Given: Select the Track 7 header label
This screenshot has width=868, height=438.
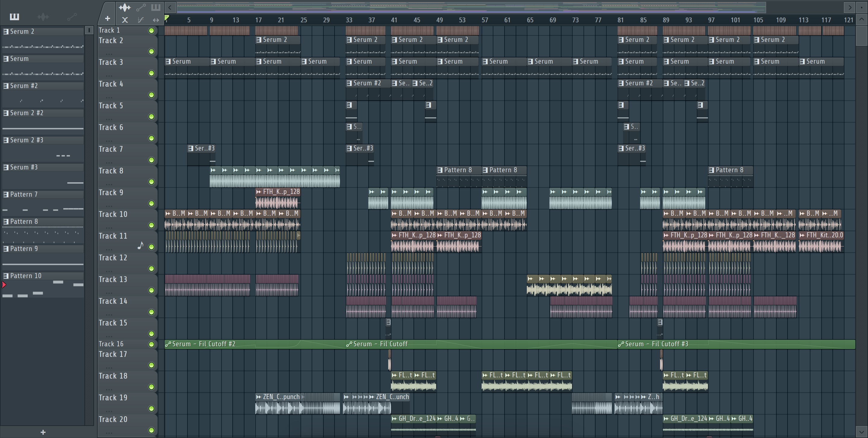Looking at the screenshot, I should coord(111,149).
